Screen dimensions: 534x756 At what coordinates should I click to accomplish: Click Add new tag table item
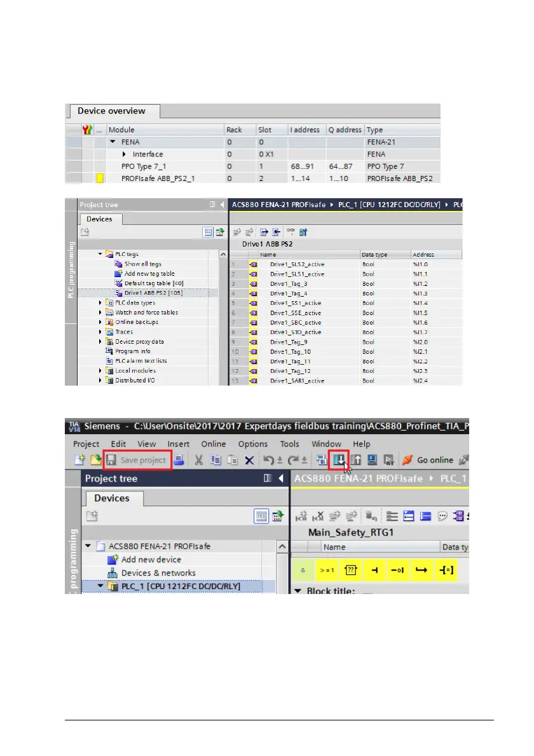tap(149, 273)
